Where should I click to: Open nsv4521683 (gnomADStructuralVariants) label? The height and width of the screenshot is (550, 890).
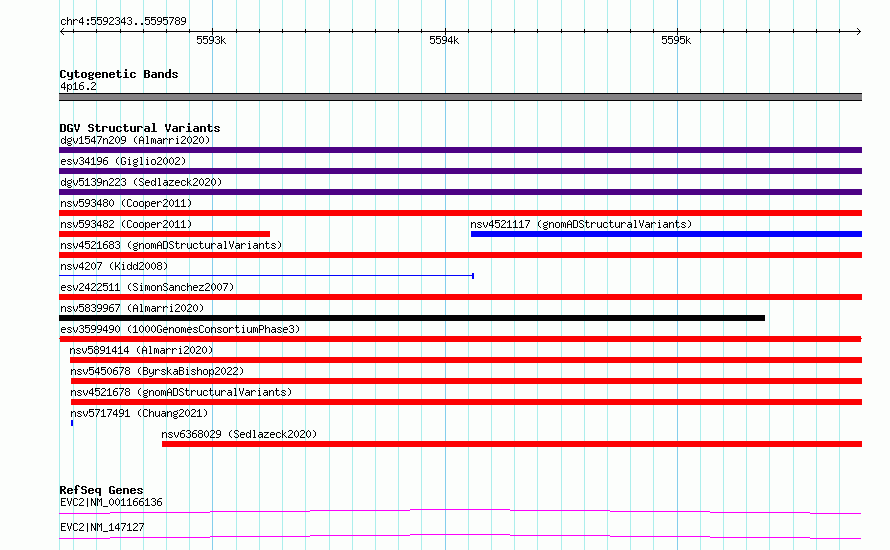171,245
